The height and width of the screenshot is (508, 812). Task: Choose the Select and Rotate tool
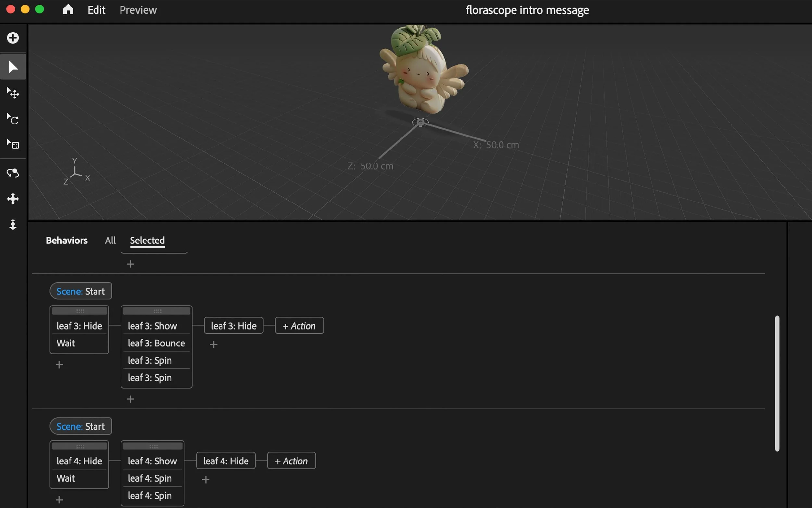13,119
